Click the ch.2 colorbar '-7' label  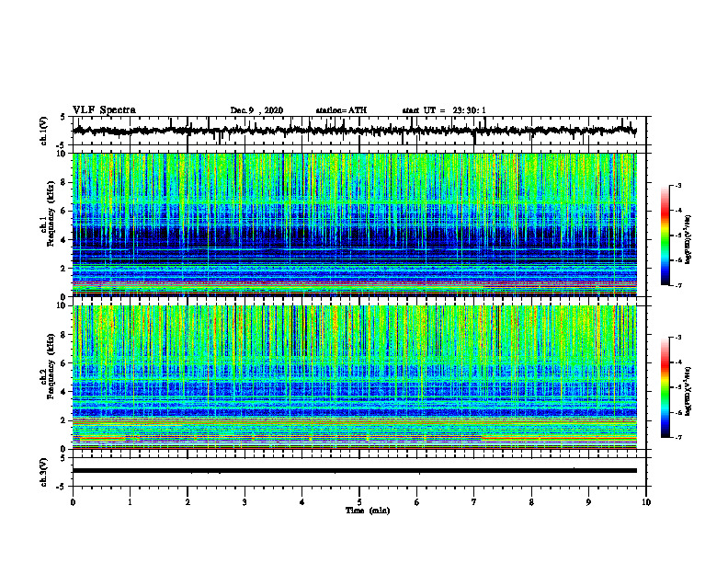(678, 437)
